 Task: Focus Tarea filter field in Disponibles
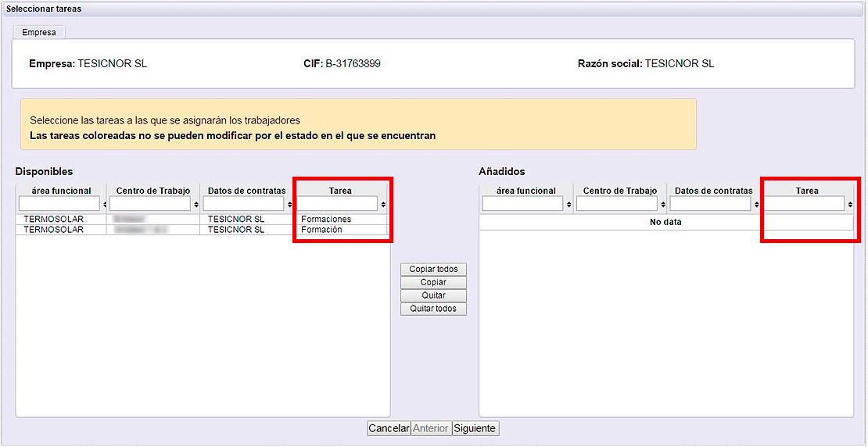point(339,204)
